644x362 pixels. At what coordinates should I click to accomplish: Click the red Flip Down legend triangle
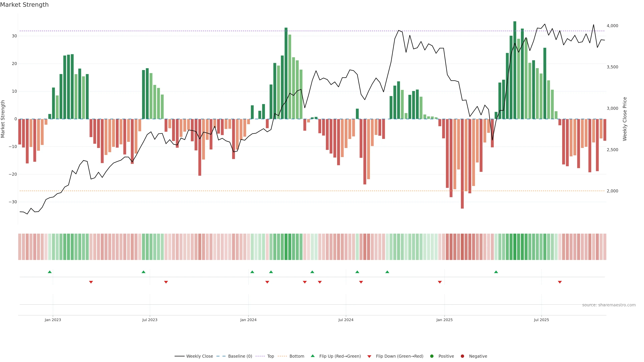click(x=369, y=356)
